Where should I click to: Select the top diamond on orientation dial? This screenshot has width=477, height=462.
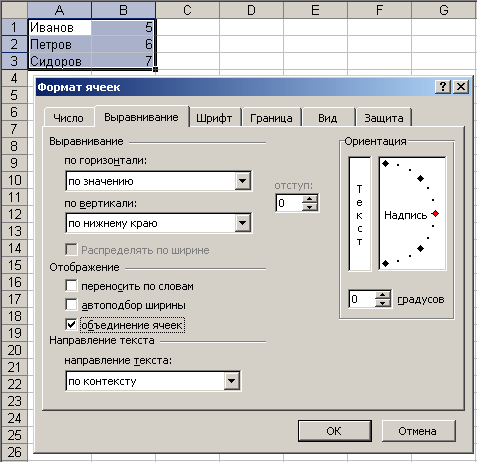tap(386, 164)
